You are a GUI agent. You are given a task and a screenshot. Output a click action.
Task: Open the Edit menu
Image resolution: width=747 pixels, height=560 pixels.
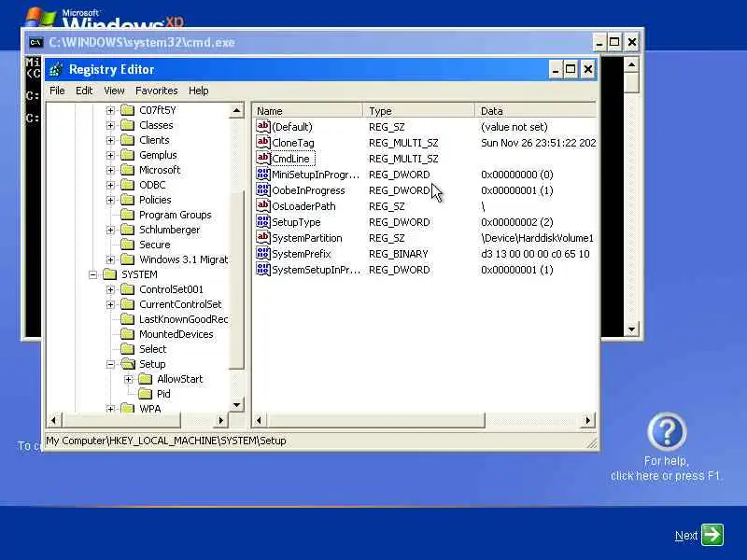[84, 91]
